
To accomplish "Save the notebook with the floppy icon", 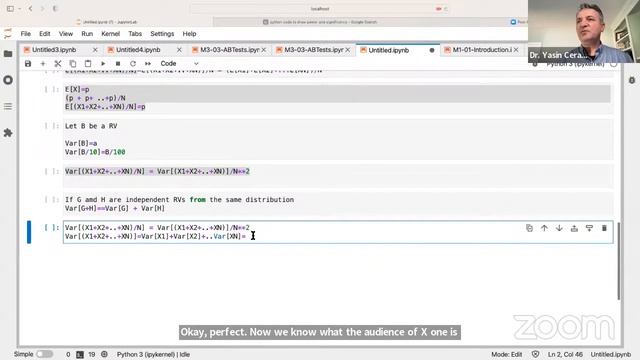I will (28, 64).
